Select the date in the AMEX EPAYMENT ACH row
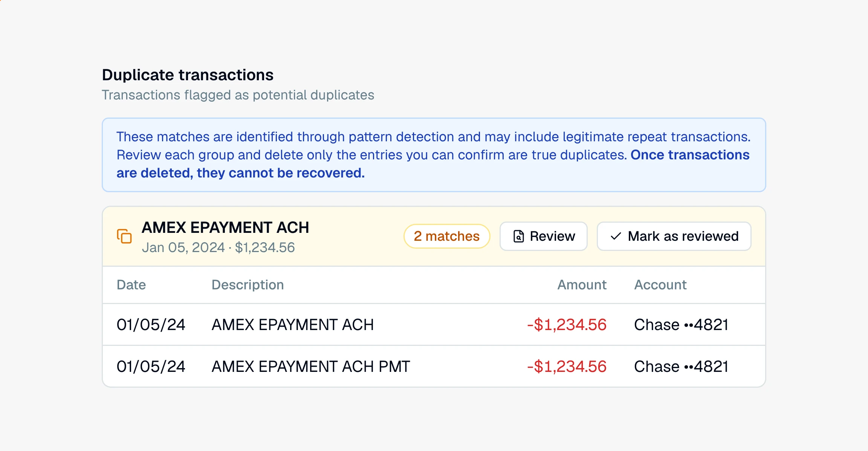 151,325
